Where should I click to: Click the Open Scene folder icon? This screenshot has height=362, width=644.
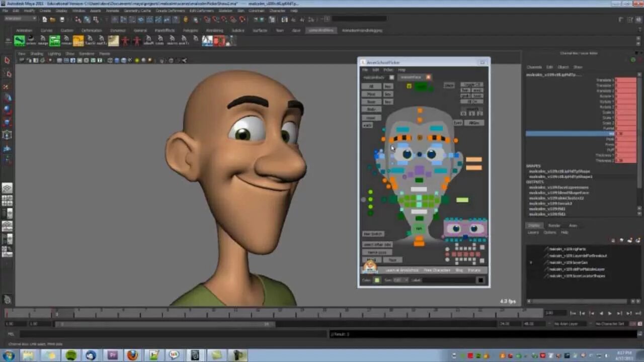[x=53, y=20]
